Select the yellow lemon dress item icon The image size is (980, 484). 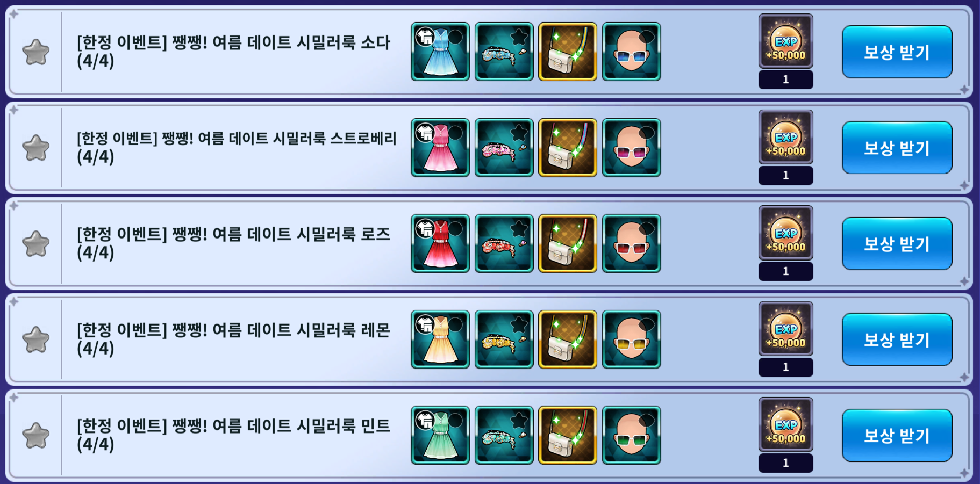point(440,339)
